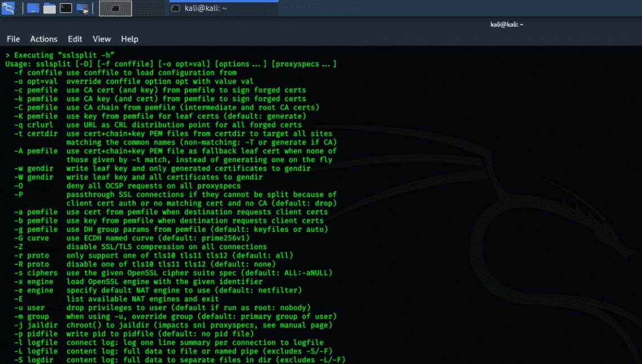Viewport: 642px width, 364px height.
Task: Open the Edit menu
Action: [x=75, y=39]
